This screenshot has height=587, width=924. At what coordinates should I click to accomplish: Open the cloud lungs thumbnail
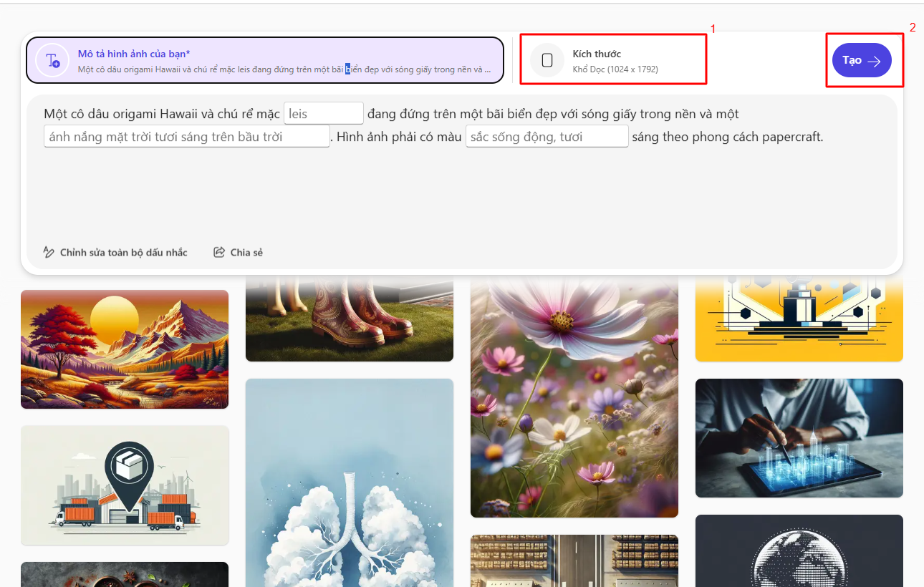pos(350,483)
